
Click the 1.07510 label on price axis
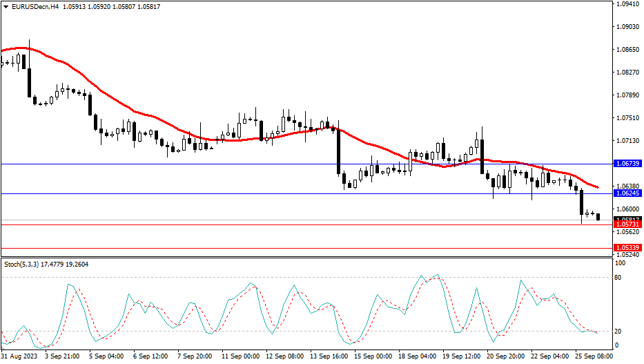pos(627,118)
